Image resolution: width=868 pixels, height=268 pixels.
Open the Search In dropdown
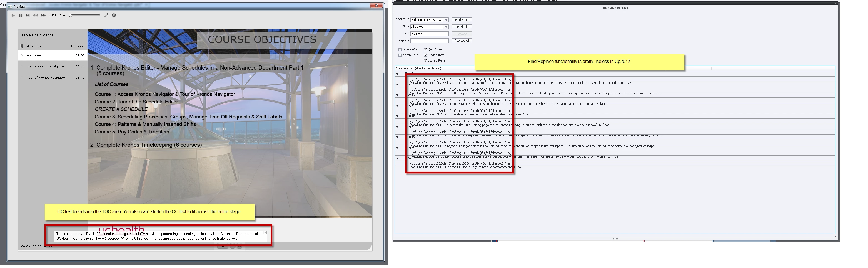(x=429, y=20)
